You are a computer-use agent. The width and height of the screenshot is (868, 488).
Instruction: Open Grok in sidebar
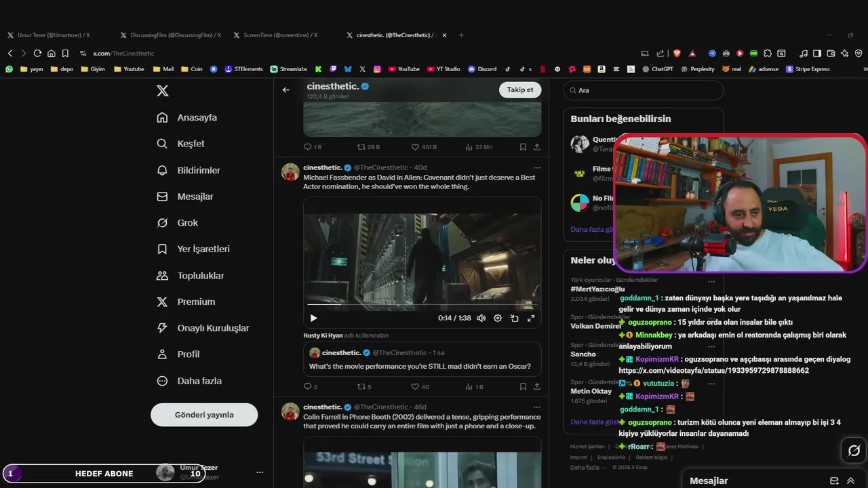tap(178, 223)
